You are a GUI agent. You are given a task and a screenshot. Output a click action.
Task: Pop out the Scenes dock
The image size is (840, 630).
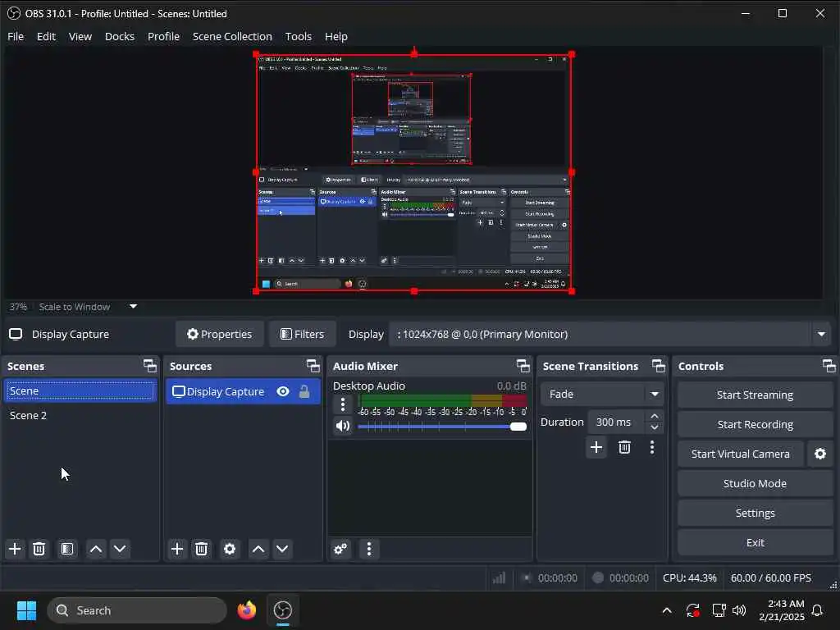point(150,366)
